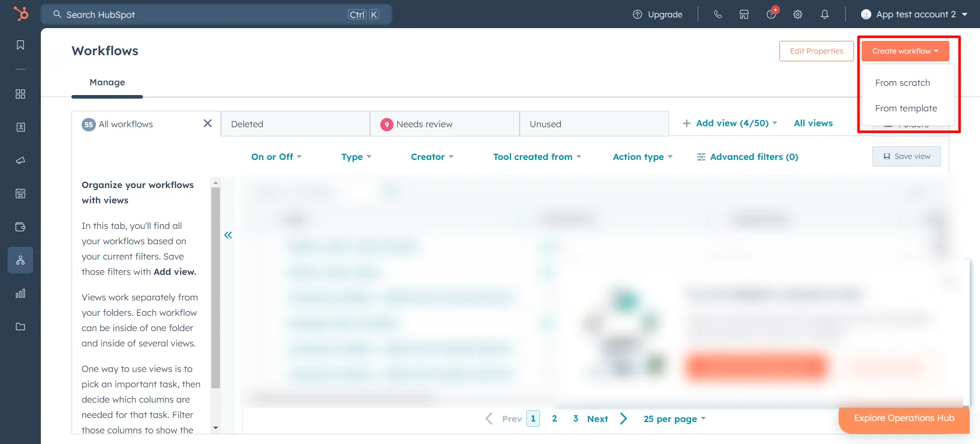Click the Edit Properties button

816,51
